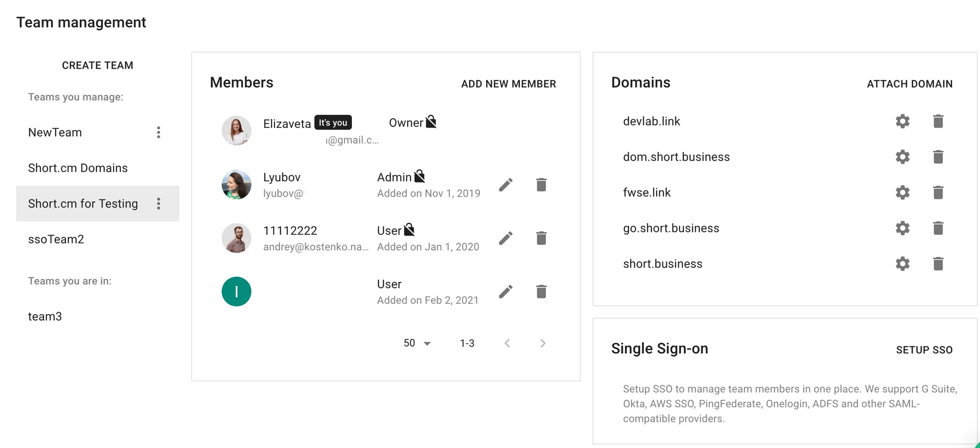This screenshot has height=448, width=980.
Task: Click 'Added on Feb 2, 2021' text
Action: 428,300
